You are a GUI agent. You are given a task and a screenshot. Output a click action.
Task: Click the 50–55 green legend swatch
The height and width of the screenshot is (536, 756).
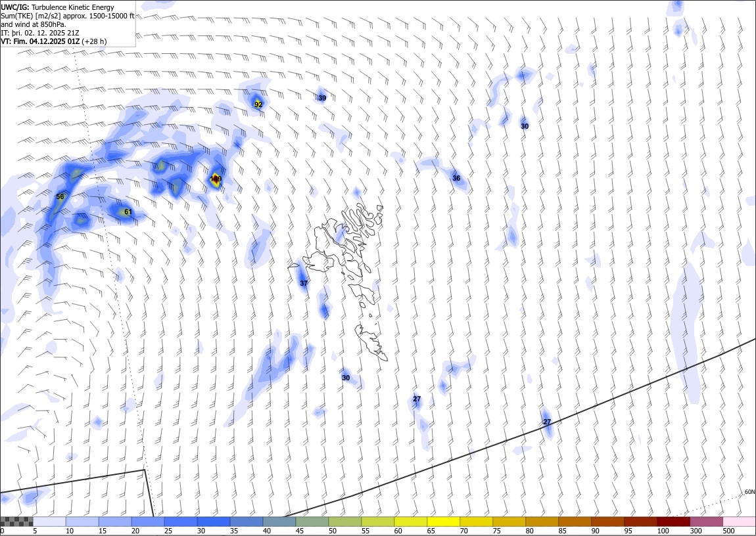click(x=344, y=522)
